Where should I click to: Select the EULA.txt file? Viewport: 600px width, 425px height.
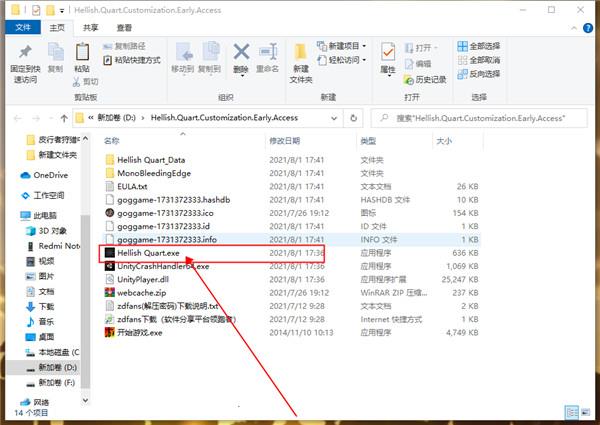[x=126, y=186]
